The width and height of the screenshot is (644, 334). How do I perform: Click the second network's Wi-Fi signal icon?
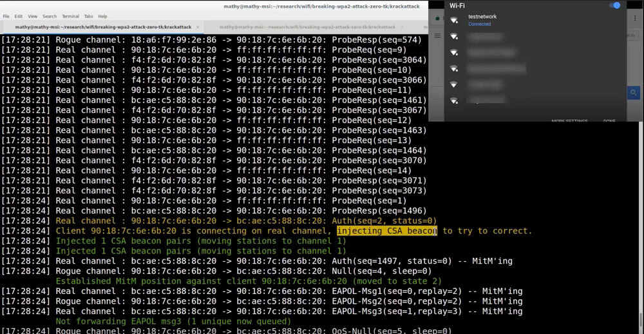coord(453,37)
